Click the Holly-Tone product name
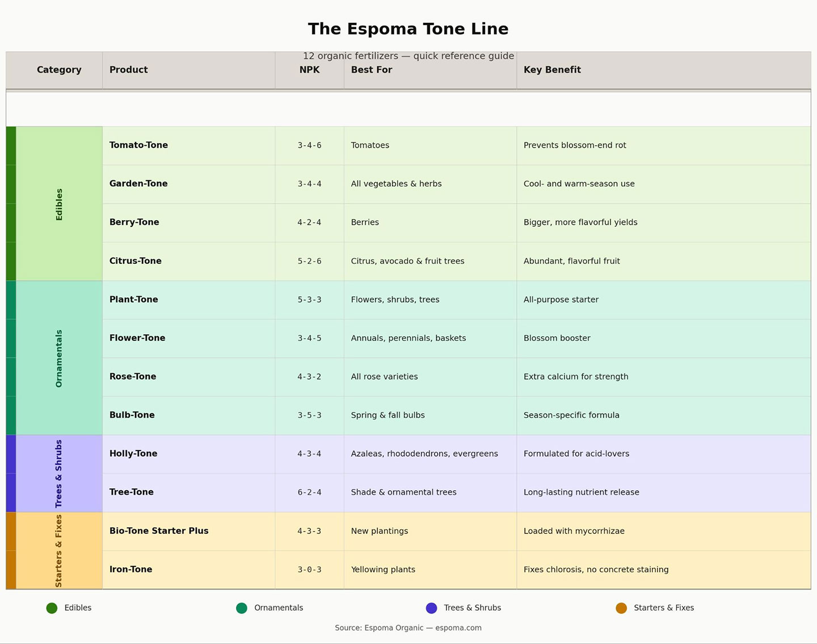This screenshot has width=817, height=644. pyautogui.click(x=133, y=454)
